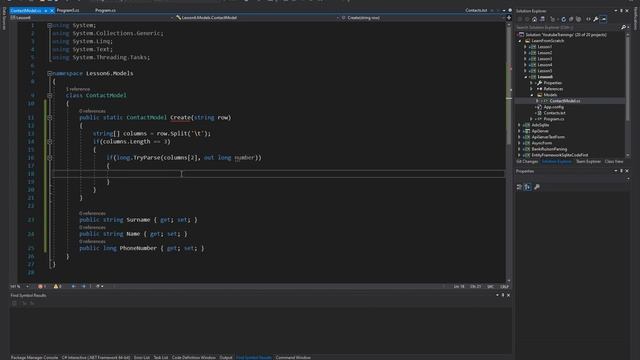Click the Home icon in Solution Explorer toolbar

[x=534, y=19]
